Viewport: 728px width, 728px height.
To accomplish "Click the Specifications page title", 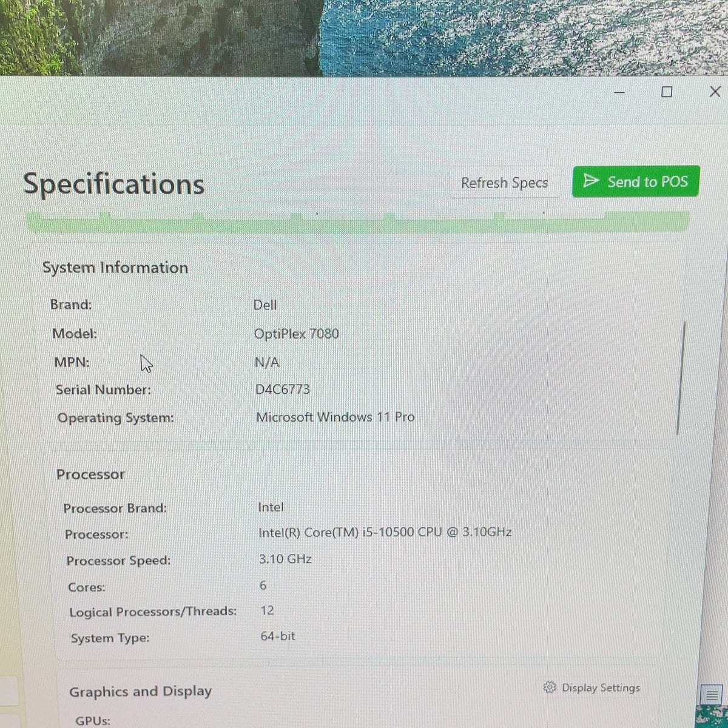I will [114, 184].
